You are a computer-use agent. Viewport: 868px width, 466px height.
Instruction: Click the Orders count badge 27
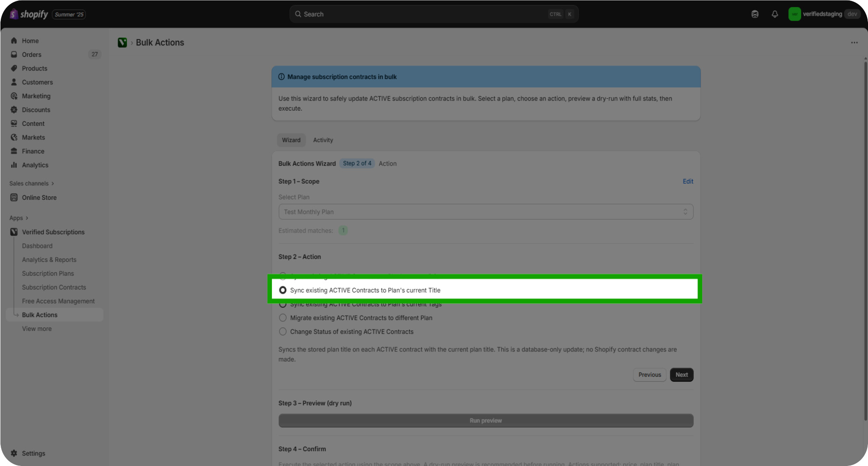[94, 55]
